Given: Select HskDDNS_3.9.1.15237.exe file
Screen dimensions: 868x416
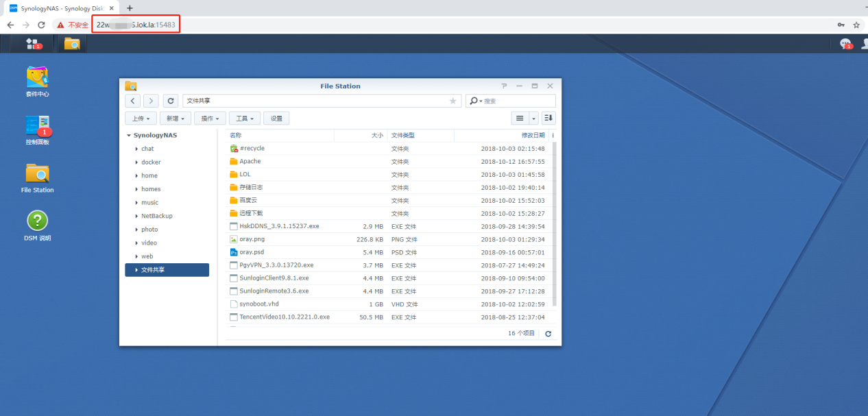Looking at the screenshot, I should coord(388,226).
